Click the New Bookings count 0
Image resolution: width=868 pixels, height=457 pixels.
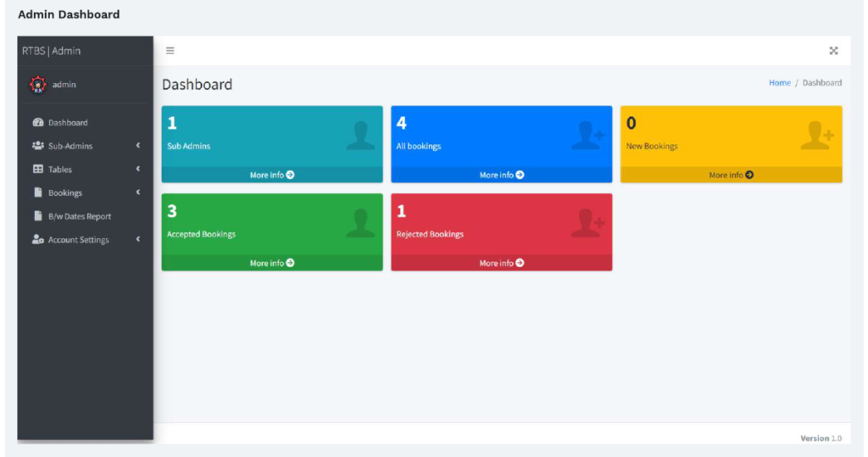click(631, 123)
